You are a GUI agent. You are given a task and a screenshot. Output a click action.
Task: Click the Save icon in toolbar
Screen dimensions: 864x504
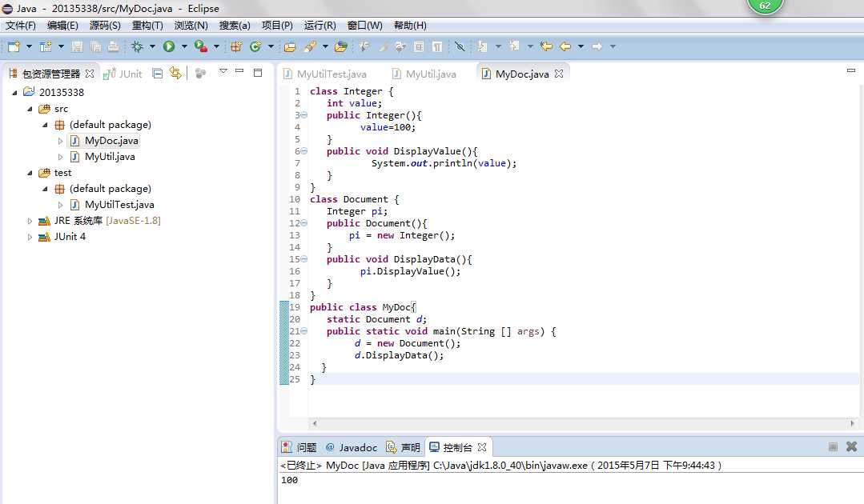tap(77, 46)
